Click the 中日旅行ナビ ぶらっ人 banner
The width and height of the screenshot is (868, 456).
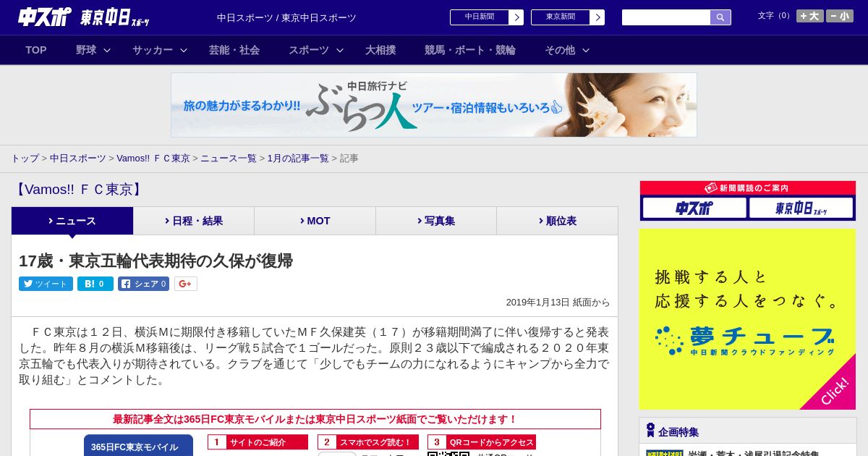[x=434, y=105]
